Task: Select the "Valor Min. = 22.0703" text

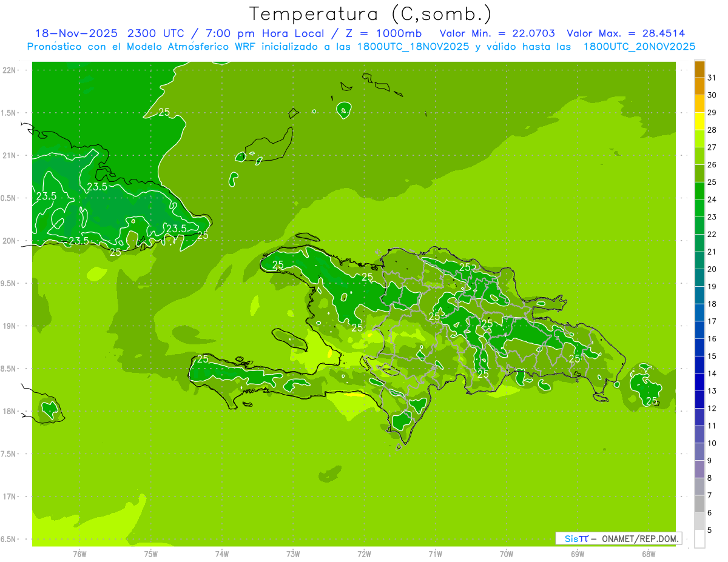Action: click(x=497, y=33)
